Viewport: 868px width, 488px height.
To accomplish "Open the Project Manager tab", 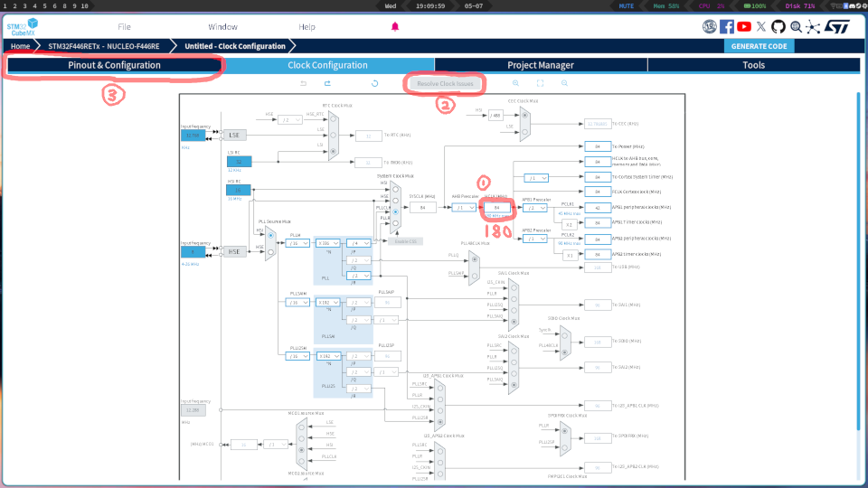I will [x=540, y=65].
